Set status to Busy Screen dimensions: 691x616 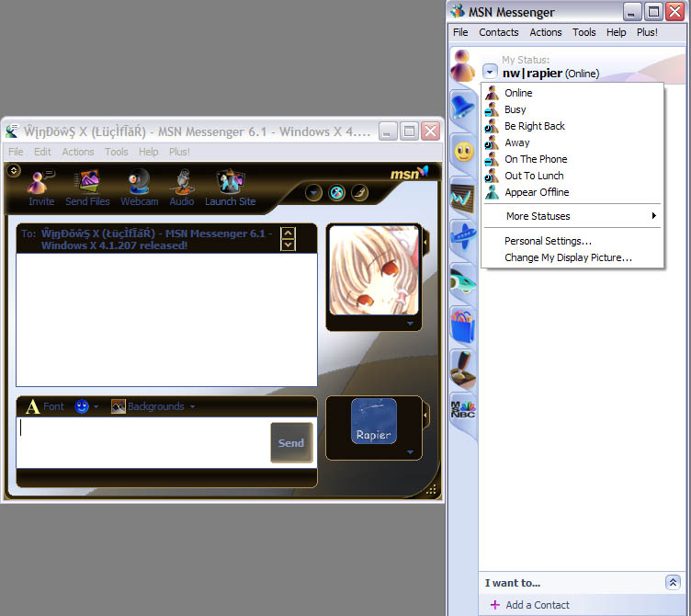pyautogui.click(x=572, y=109)
